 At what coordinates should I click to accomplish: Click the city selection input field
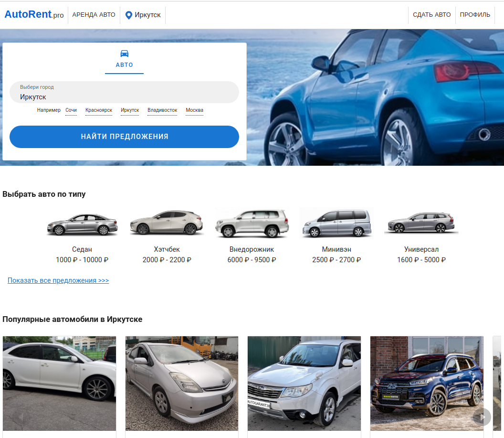point(124,93)
